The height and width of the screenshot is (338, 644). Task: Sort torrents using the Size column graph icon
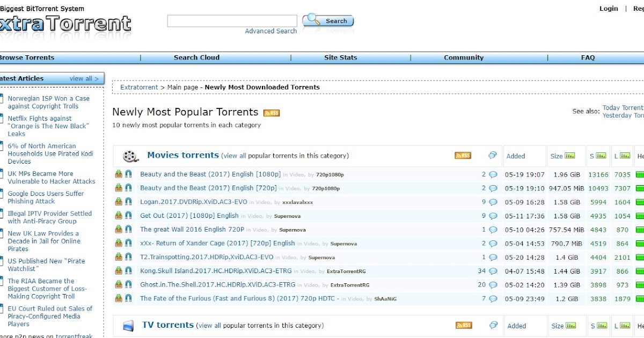click(570, 156)
